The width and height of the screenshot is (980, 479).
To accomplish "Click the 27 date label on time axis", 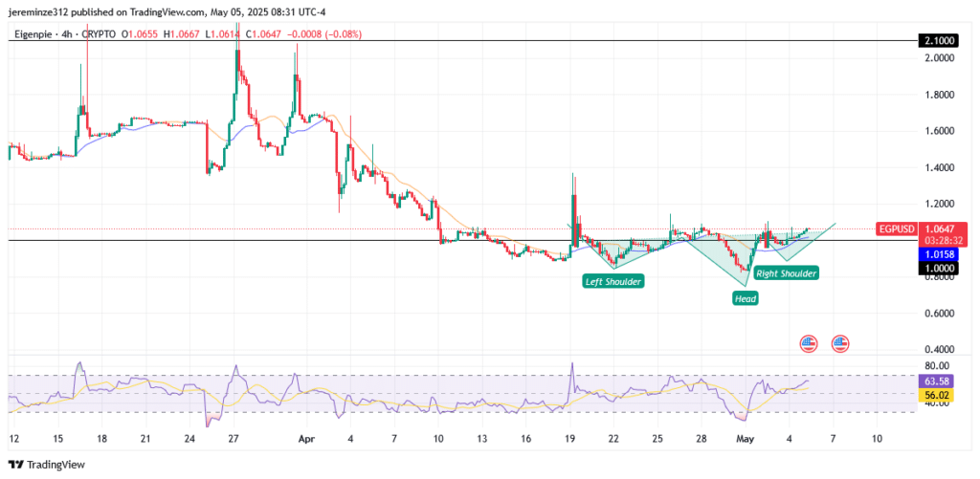I will tap(233, 439).
